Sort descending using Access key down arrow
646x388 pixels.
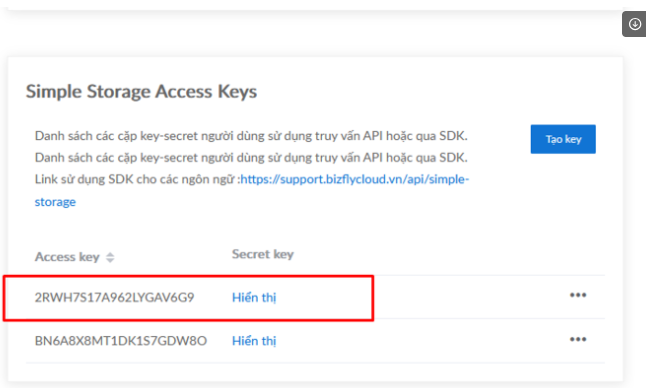click(110, 260)
